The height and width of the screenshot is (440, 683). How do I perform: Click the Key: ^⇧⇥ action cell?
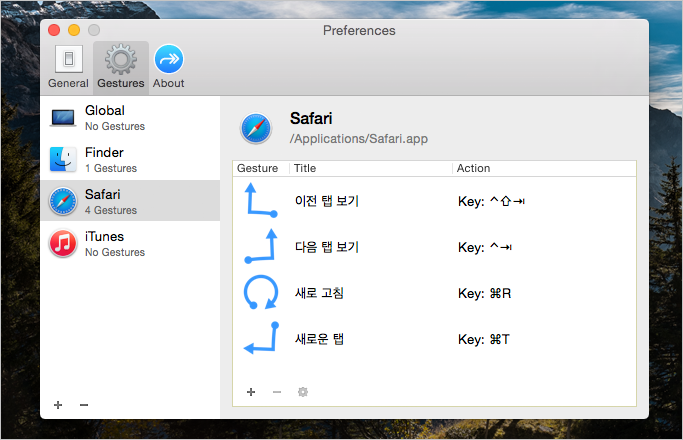pos(491,201)
